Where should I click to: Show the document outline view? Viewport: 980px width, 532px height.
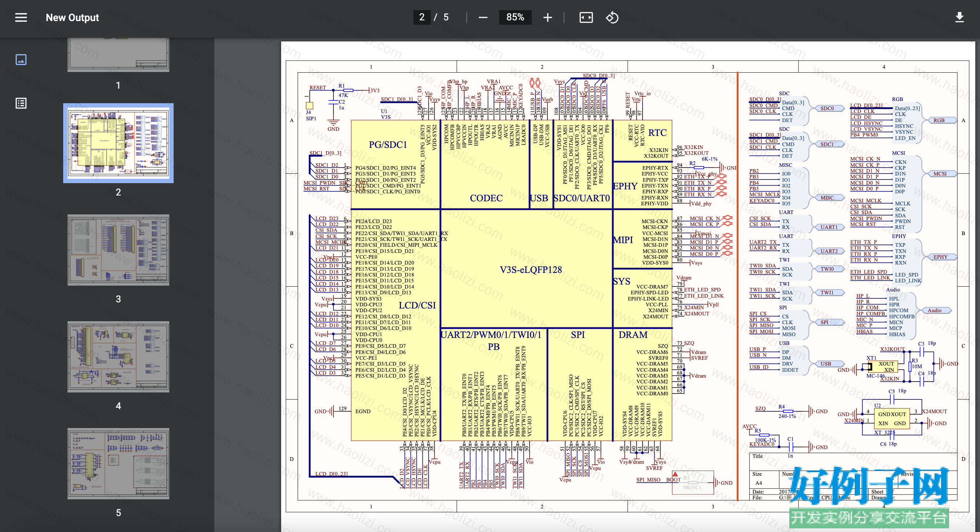click(21, 103)
